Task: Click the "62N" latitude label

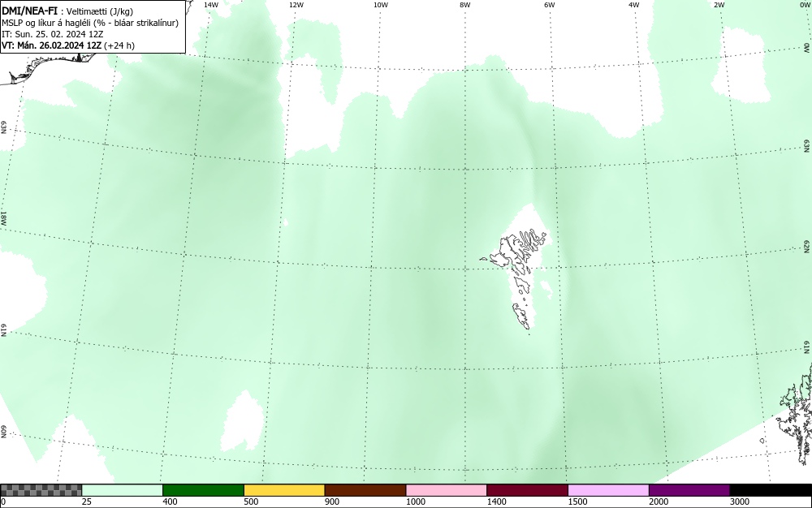Action: coord(806,246)
